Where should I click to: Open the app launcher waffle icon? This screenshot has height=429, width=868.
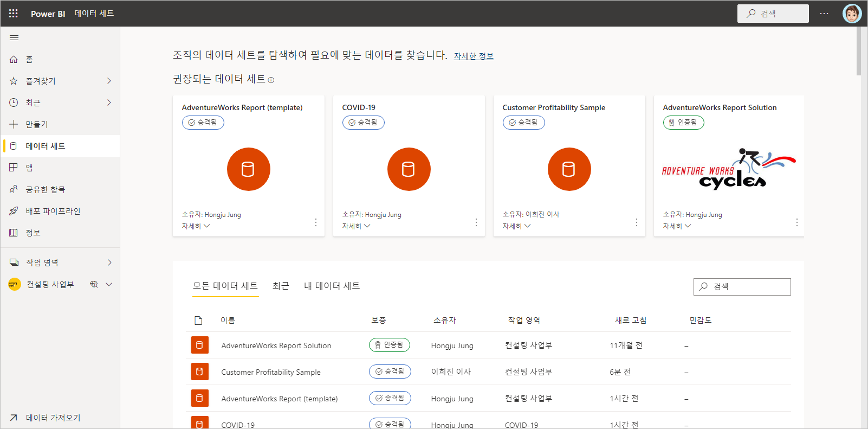pyautogui.click(x=14, y=14)
